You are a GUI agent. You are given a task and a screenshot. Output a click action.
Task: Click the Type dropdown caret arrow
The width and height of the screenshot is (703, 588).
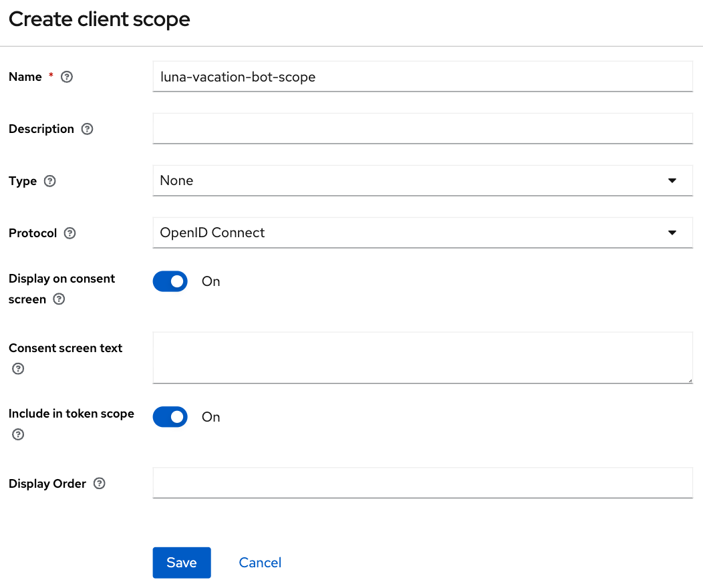pyautogui.click(x=672, y=180)
